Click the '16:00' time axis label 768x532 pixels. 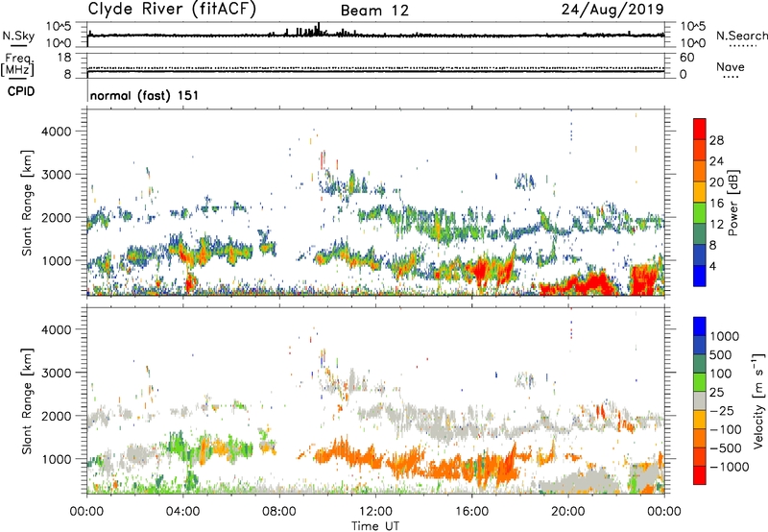(472, 512)
